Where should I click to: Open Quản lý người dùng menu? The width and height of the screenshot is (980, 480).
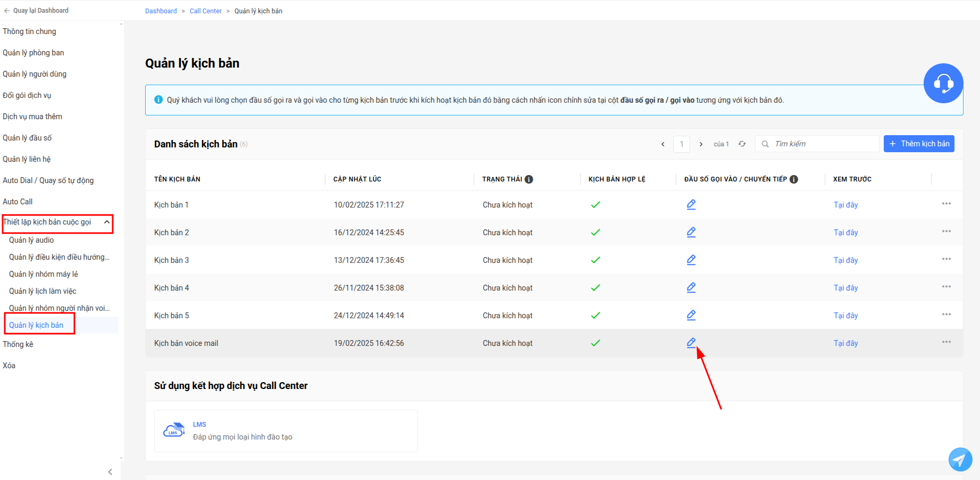click(35, 74)
